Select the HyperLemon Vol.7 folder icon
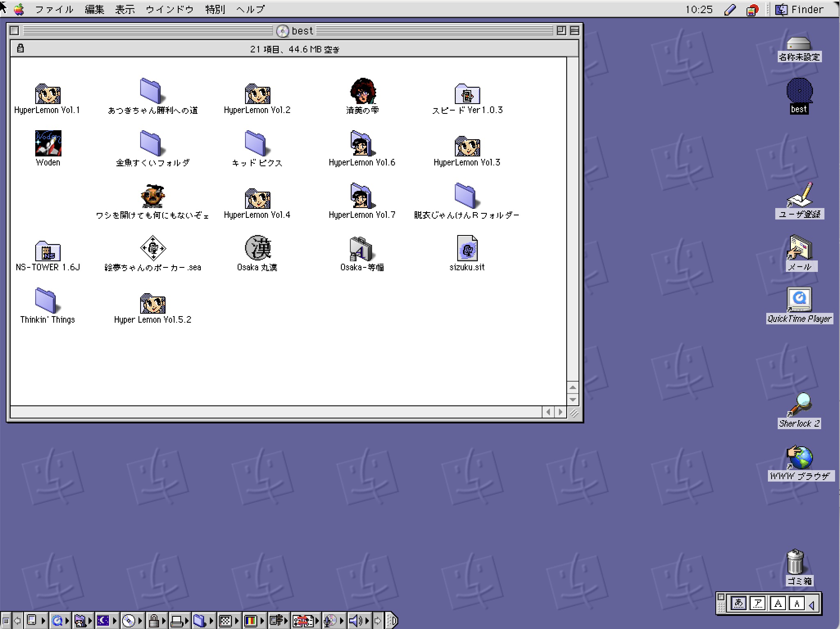The image size is (840, 629). 362,196
